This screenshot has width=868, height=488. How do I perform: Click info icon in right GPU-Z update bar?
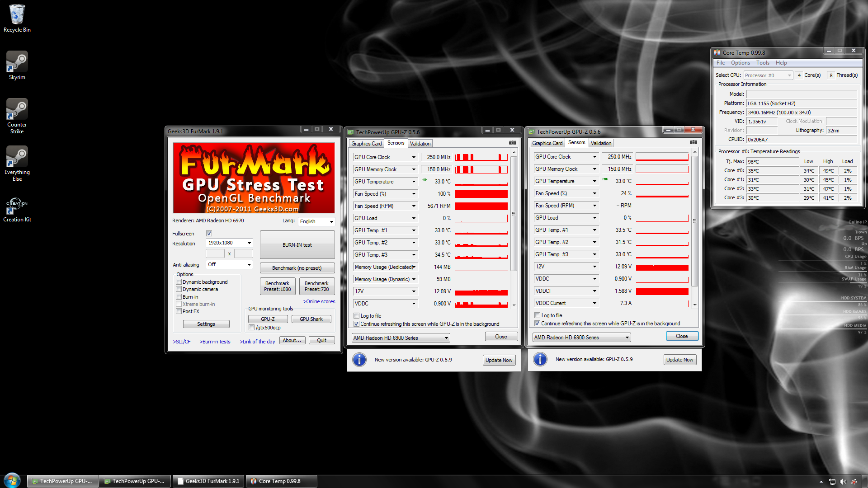click(540, 359)
